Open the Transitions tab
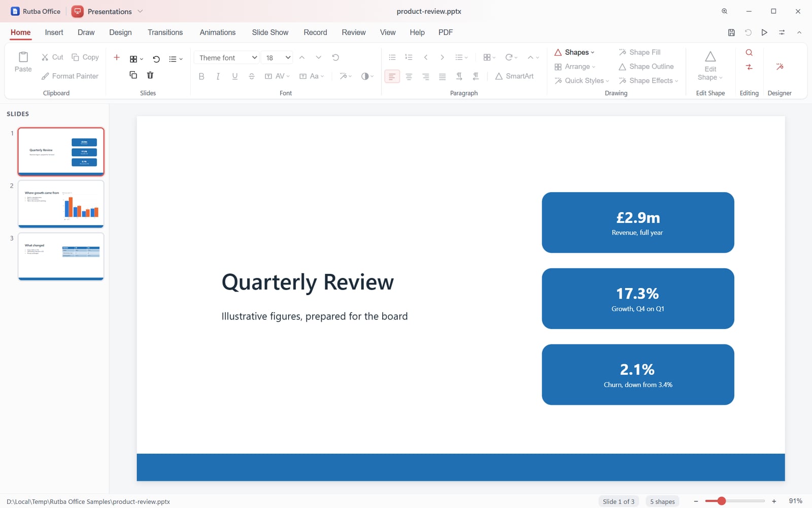Screen dimensions: 812x508 pos(165,33)
